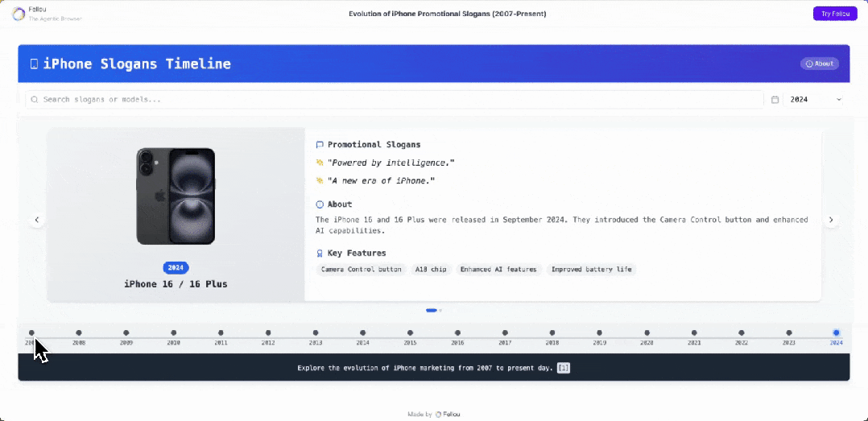Viewport: 868px width, 421px height.
Task: Open the About button in header
Action: coord(820,64)
